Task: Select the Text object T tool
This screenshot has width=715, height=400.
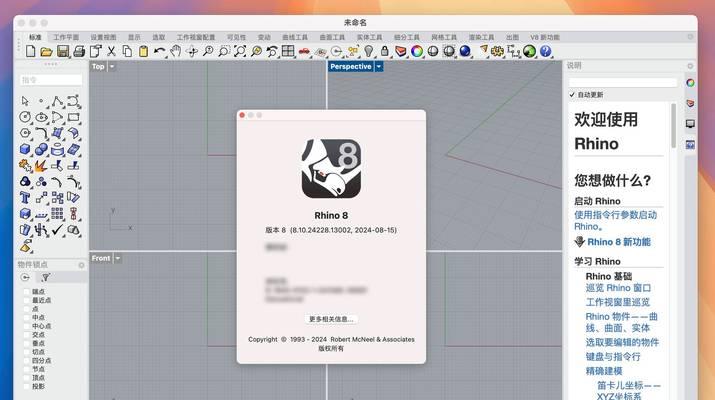Action: (x=25, y=197)
